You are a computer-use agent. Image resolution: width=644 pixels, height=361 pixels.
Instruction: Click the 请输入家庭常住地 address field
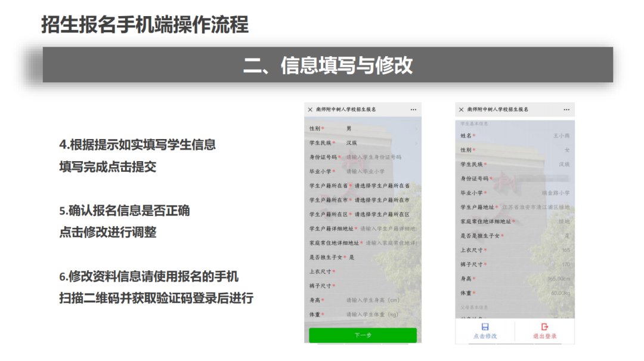[391, 243]
